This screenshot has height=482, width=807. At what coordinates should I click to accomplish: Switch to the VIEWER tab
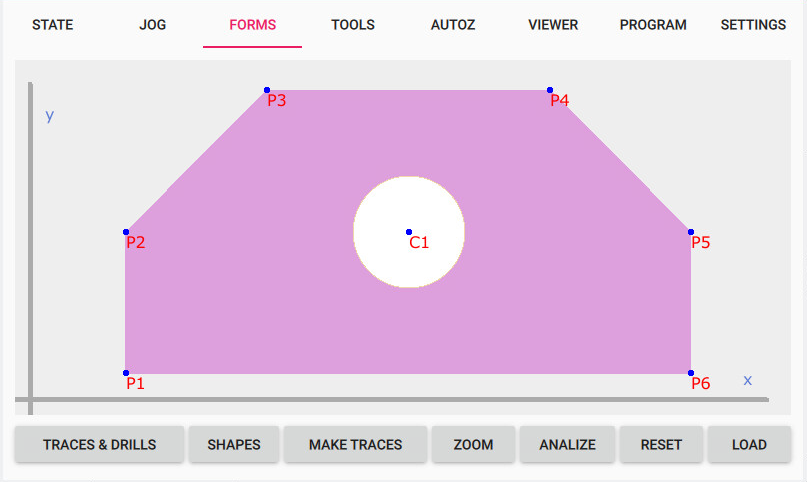pos(553,25)
